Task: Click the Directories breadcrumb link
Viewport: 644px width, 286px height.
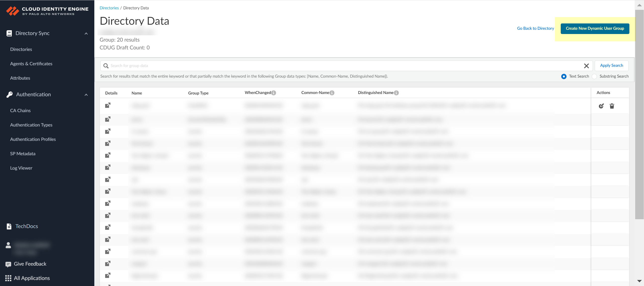Action: (109, 8)
